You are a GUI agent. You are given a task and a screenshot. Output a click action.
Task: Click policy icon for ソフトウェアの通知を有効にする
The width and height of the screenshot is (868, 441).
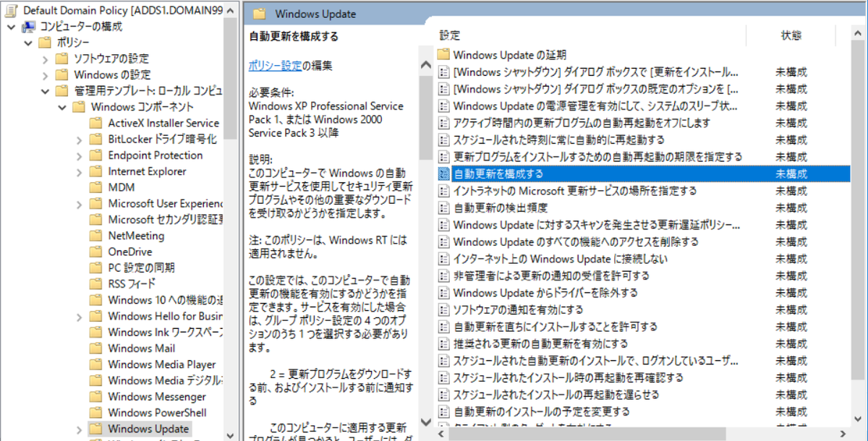pyautogui.click(x=444, y=309)
